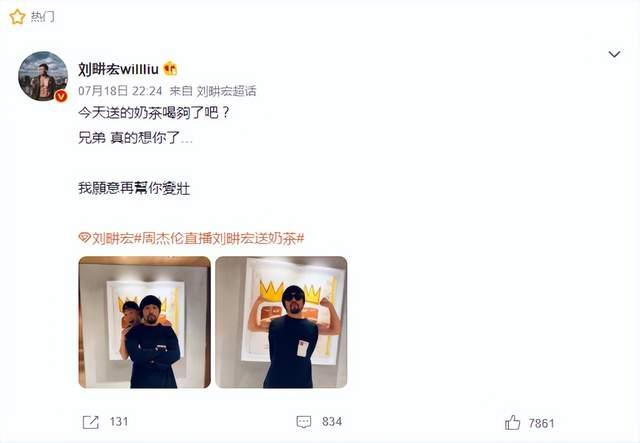This screenshot has width=640, height=443.
Task: Click the comment count 834
Action: pos(332,422)
